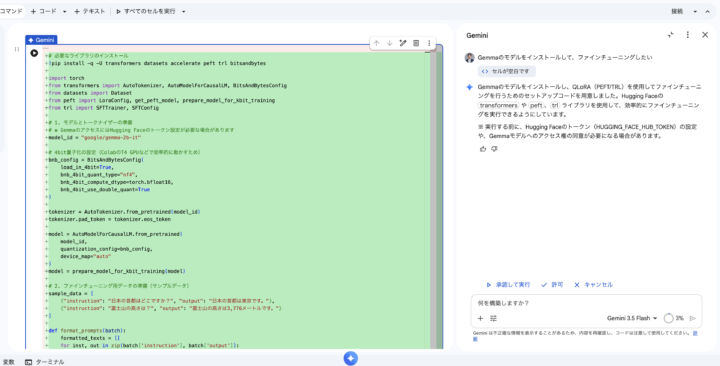Run the code cell with the play icon
The height and width of the screenshot is (366, 720).
34,53
